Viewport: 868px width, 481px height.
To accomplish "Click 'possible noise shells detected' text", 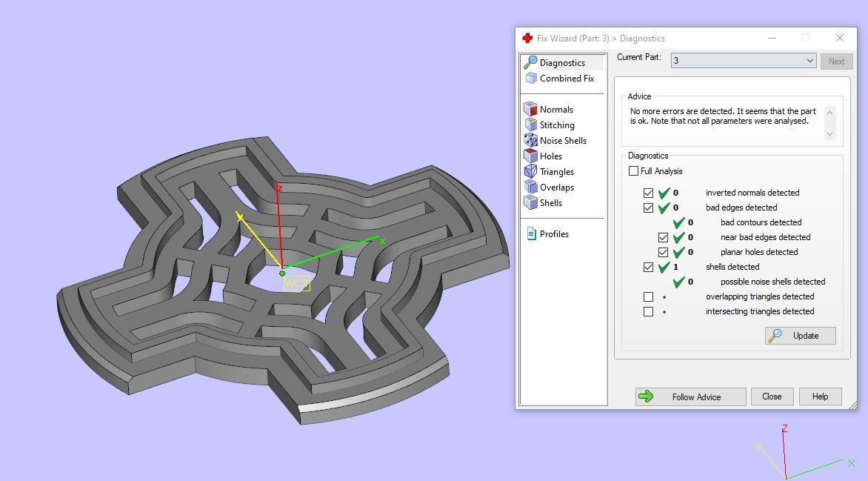I will (772, 282).
